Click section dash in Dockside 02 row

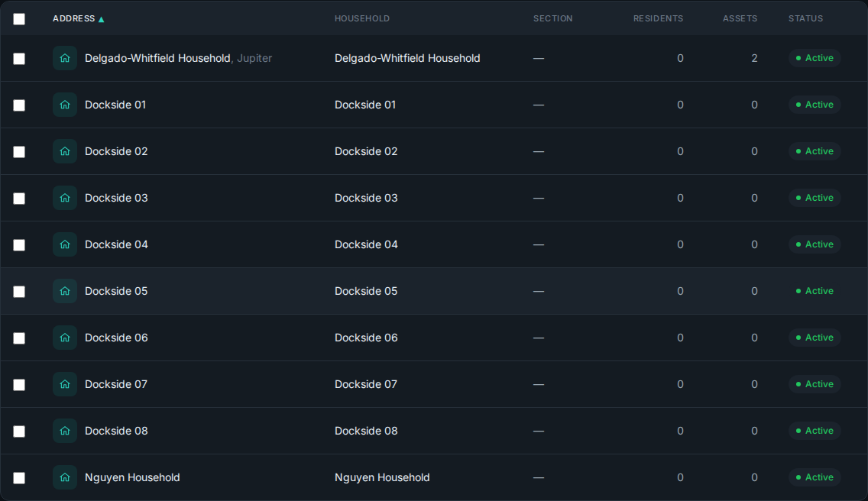click(x=539, y=151)
